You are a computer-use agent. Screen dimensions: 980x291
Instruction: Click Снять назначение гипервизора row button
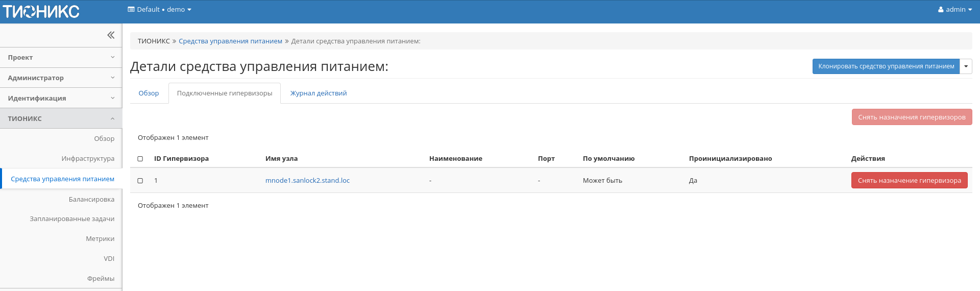coord(909,181)
